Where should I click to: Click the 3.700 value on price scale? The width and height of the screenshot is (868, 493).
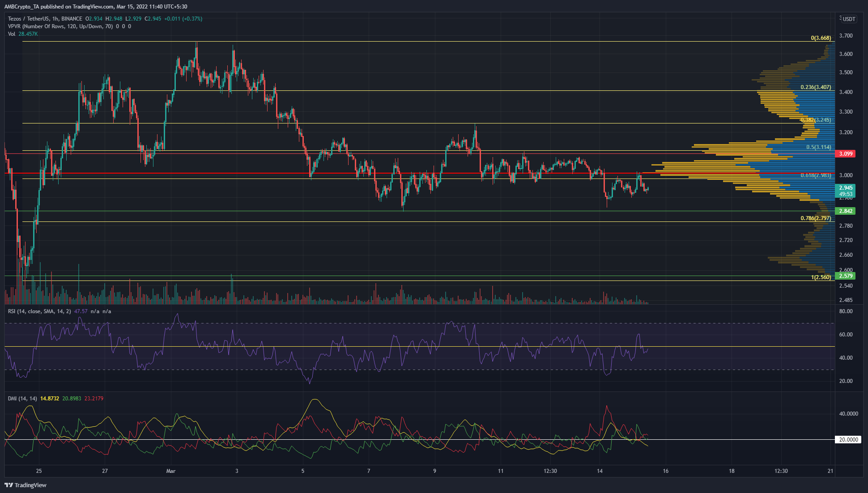click(x=846, y=36)
